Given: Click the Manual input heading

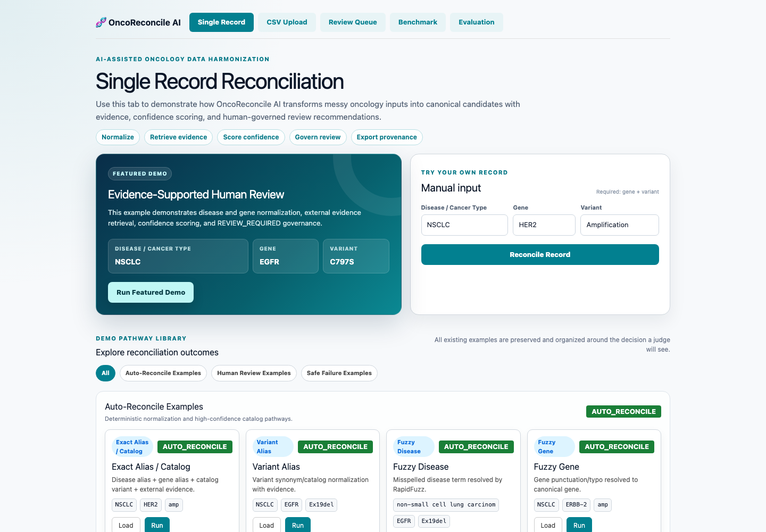Looking at the screenshot, I should coord(451,188).
